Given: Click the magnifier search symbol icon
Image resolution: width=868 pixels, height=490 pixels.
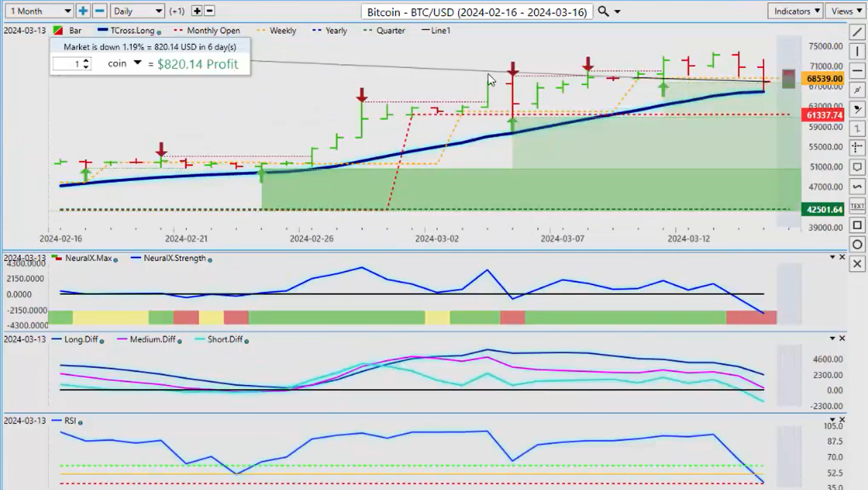Looking at the screenshot, I should [x=604, y=11].
